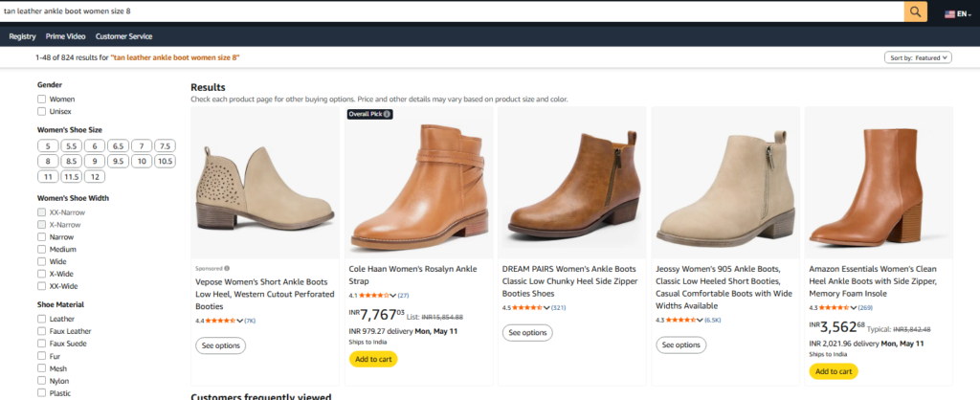Open rating popover arrow for Jeossy boots

click(700, 320)
